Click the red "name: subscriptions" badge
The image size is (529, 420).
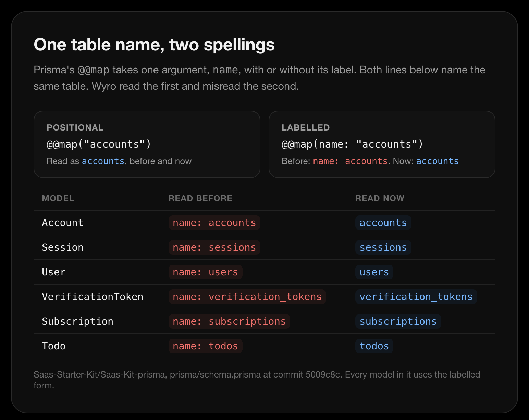tap(230, 321)
